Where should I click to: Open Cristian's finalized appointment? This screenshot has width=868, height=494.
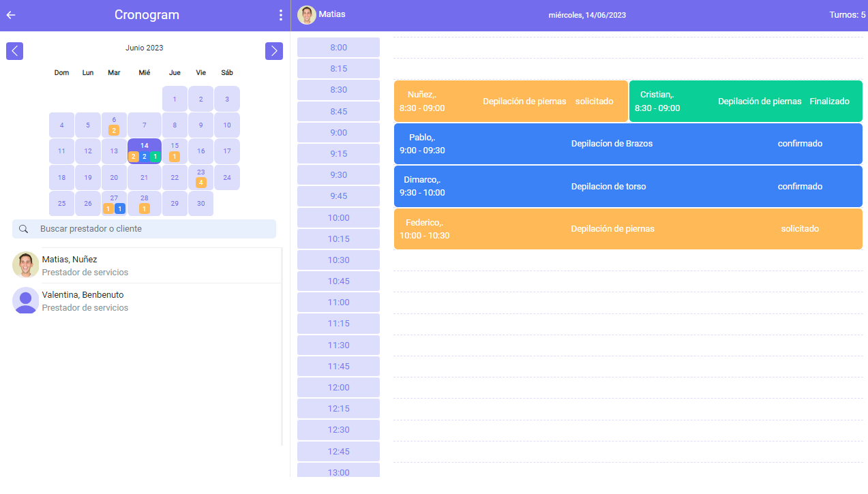point(745,102)
